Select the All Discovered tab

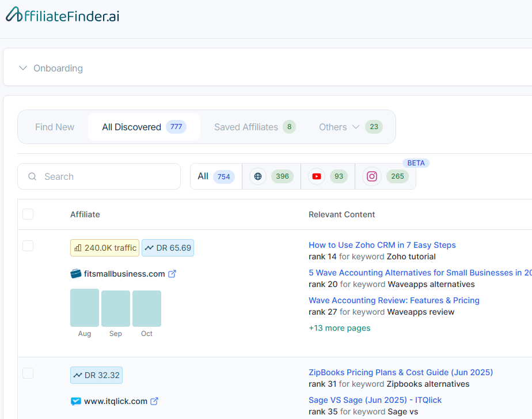coord(144,127)
